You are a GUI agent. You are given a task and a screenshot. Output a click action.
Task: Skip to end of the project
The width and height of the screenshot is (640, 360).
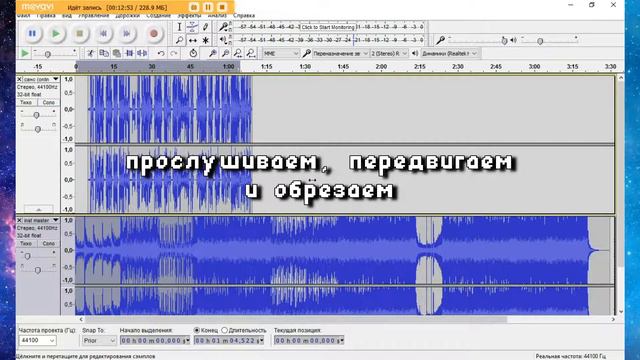coord(127,33)
